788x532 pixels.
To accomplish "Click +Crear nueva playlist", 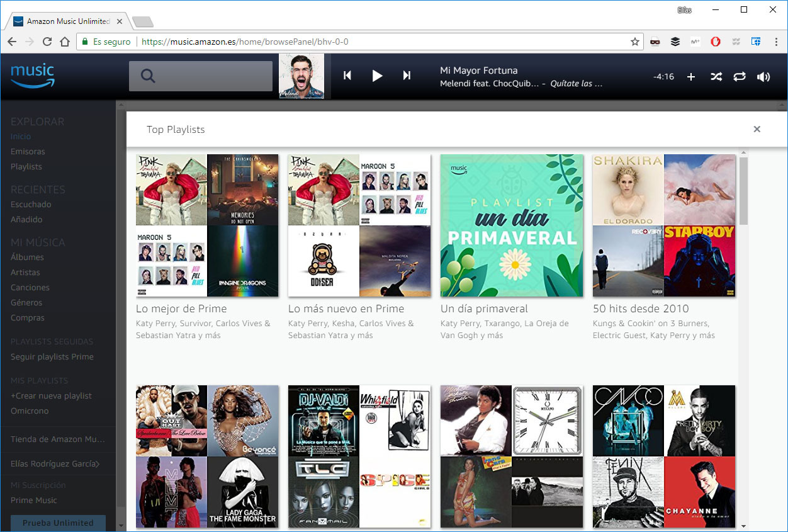I will point(51,395).
